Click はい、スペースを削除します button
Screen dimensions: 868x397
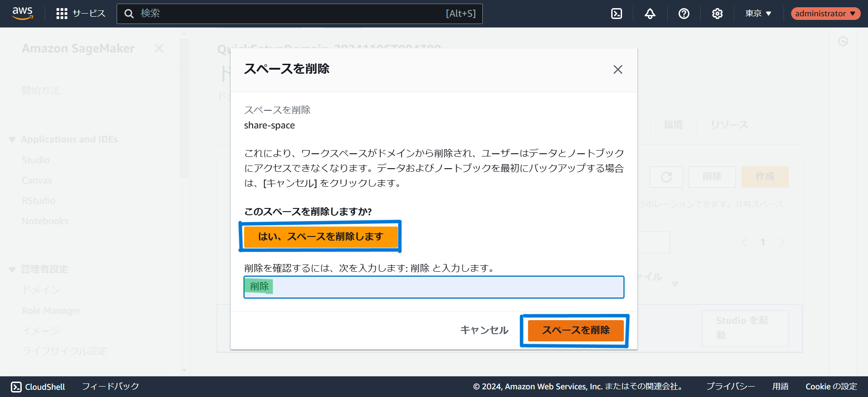(320, 236)
